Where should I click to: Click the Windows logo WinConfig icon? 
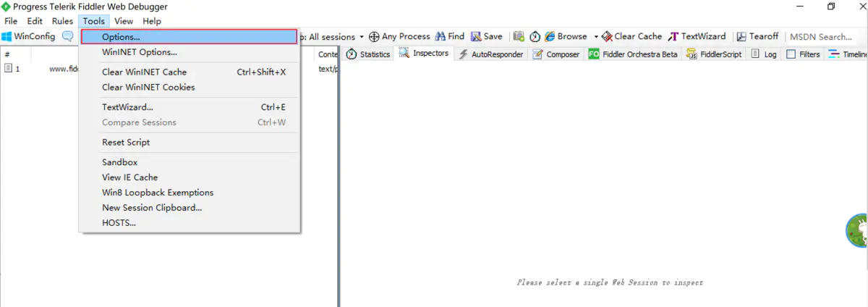[7, 36]
